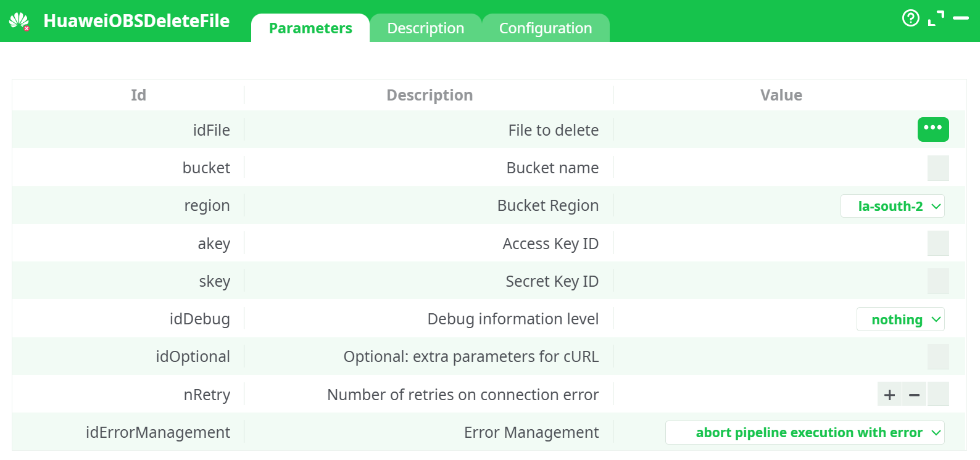
Task: Click the HuaweiOBSDeleteFile title text
Action: coord(137,20)
